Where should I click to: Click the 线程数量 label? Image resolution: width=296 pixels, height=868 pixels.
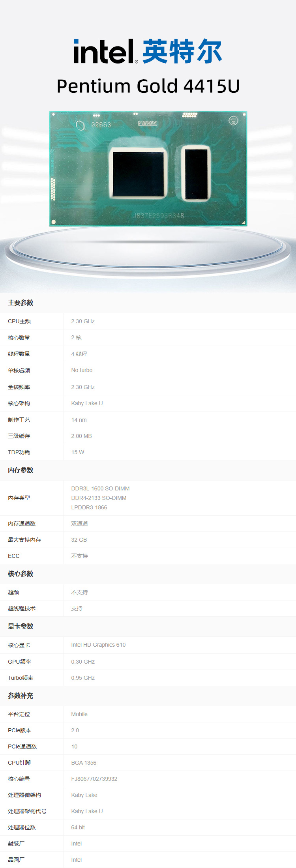pyautogui.click(x=19, y=354)
